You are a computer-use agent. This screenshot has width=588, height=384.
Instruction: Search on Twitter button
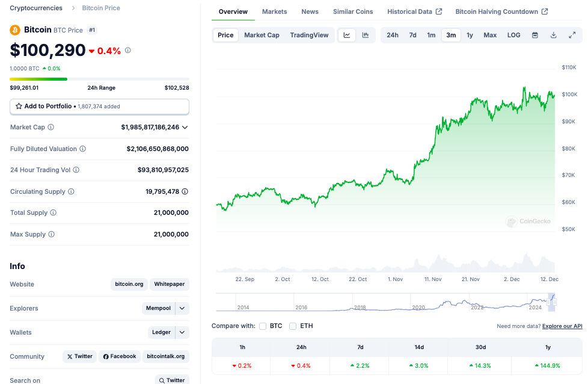[x=172, y=380]
